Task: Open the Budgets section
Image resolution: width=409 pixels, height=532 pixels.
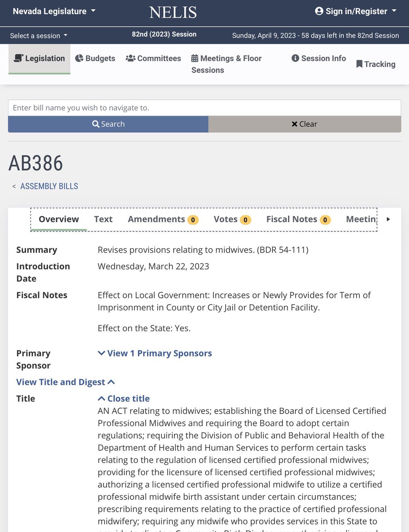Action: 95,58
